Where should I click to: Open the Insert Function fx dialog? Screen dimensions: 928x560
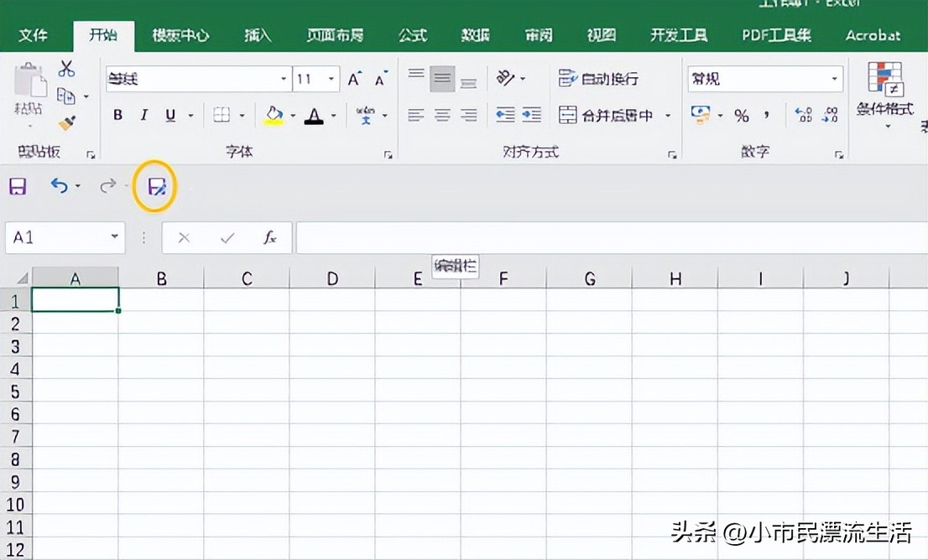(268, 237)
